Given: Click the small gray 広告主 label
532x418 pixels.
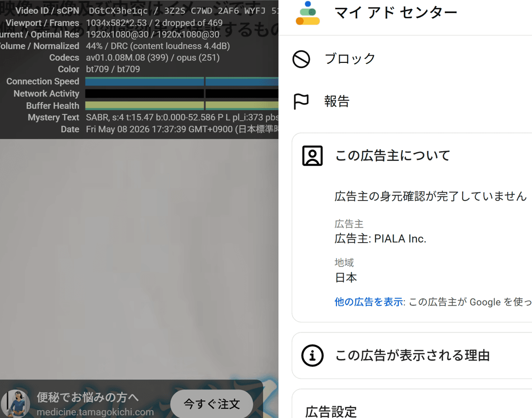Looking at the screenshot, I should (349, 224).
